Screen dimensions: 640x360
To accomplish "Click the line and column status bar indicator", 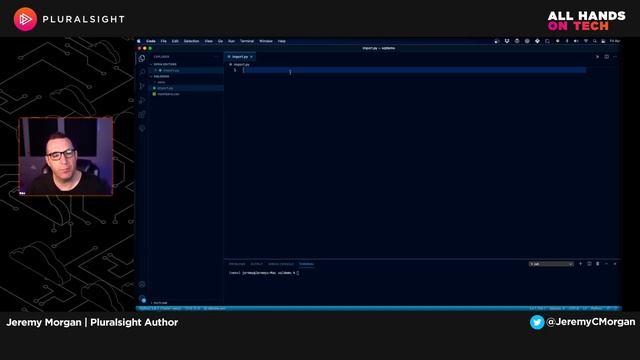I will point(538,308).
